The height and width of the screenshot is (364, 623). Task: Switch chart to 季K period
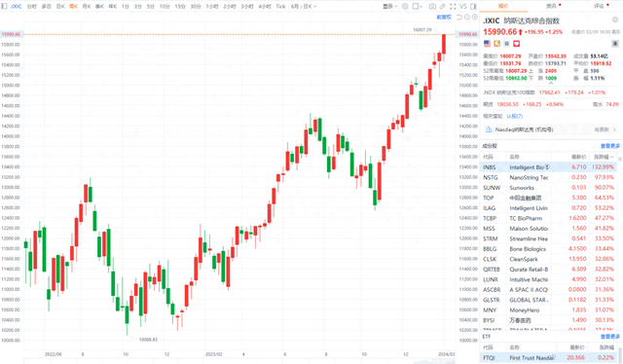[x=99, y=7]
